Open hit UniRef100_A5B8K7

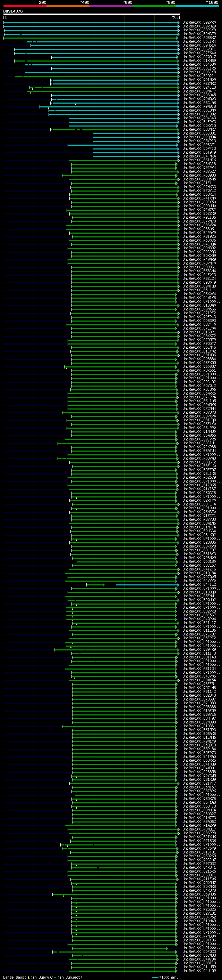point(199,38)
